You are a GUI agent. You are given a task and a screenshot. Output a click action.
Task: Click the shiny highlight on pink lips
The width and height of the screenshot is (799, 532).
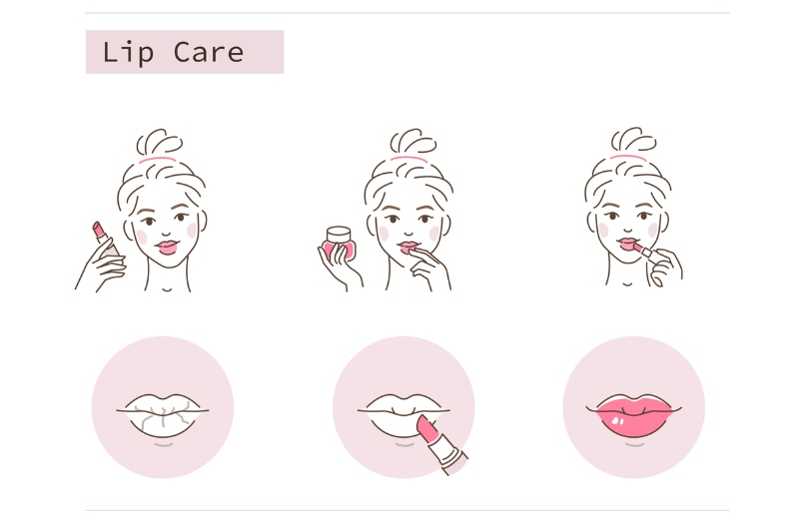[617, 420]
